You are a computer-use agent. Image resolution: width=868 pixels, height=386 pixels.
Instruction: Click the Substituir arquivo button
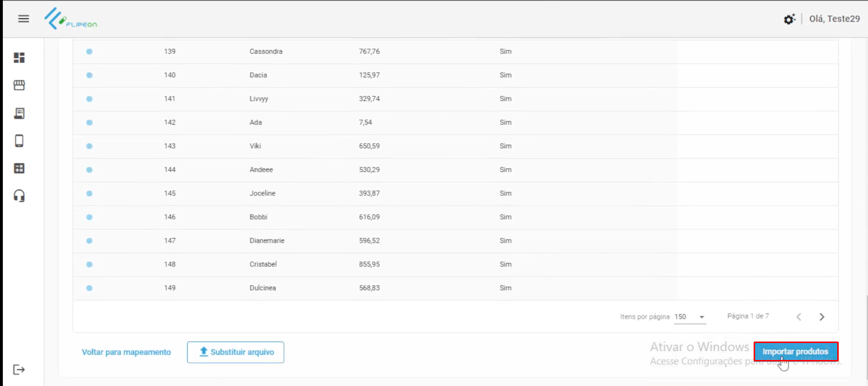tap(235, 352)
